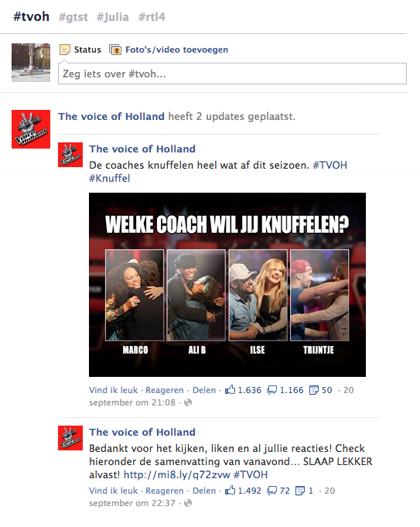
Task: Switch to the #Julia hashtag tab
Action: (x=113, y=17)
